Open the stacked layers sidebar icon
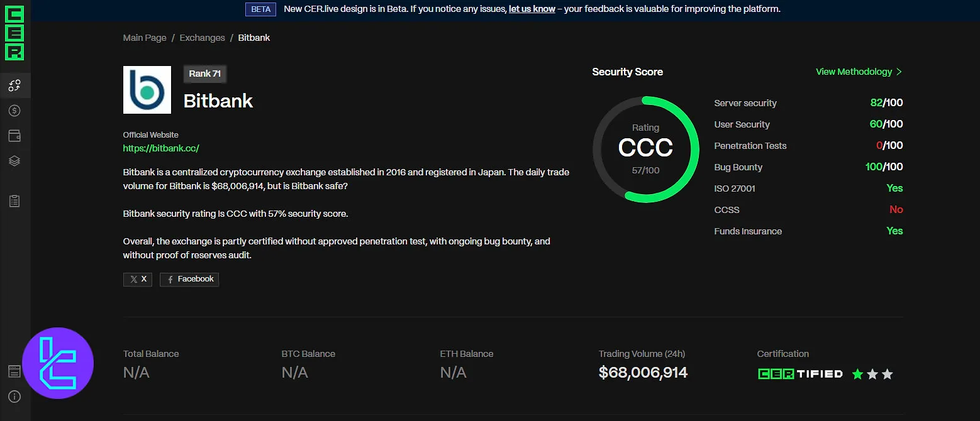Image resolution: width=980 pixels, height=421 pixels. pyautogui.click(x=14, y=161)
